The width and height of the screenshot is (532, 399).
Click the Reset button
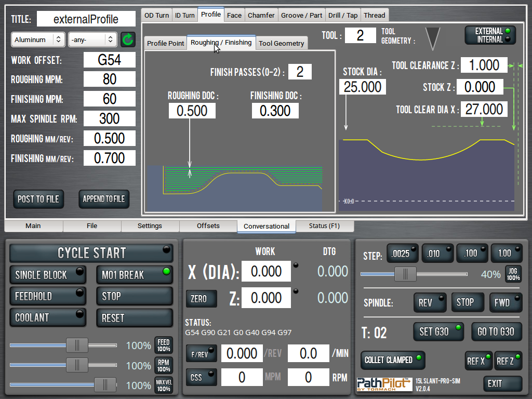[135, 318]
